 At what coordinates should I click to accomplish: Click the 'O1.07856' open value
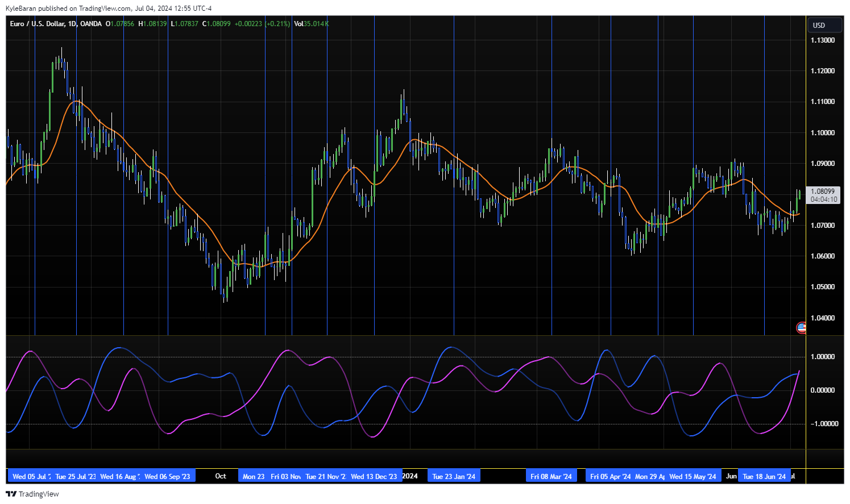(x=120, y=24)
